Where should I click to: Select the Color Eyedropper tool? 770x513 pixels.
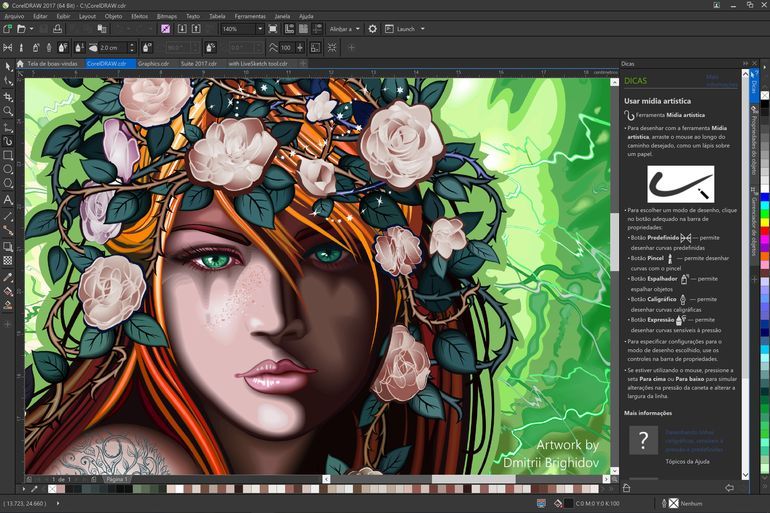pyautogui.click(x=8, y=277)
